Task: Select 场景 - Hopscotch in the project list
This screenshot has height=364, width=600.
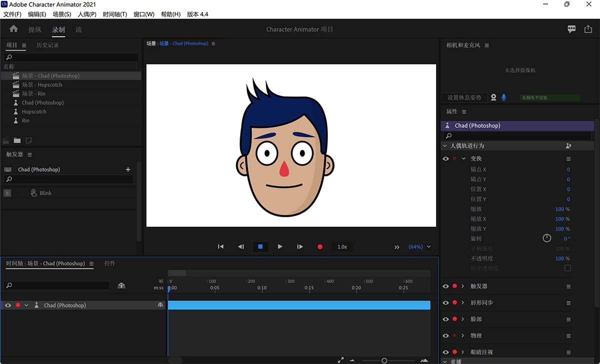Action: click(42, 85)
